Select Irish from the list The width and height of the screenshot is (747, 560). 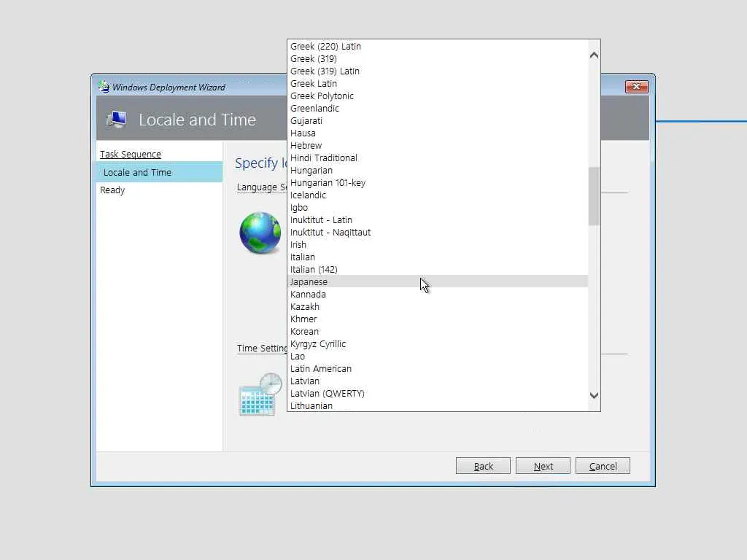click(x=438, y=244)
